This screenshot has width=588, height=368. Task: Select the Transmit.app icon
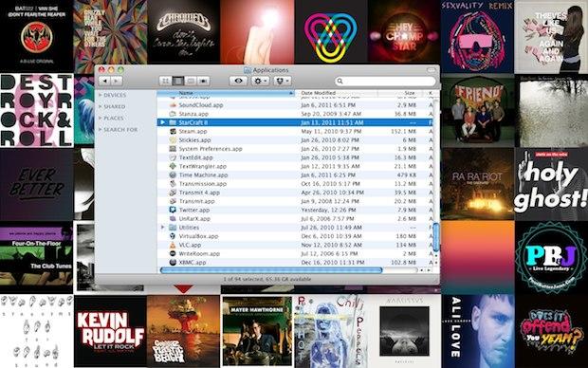coord(173,201)
